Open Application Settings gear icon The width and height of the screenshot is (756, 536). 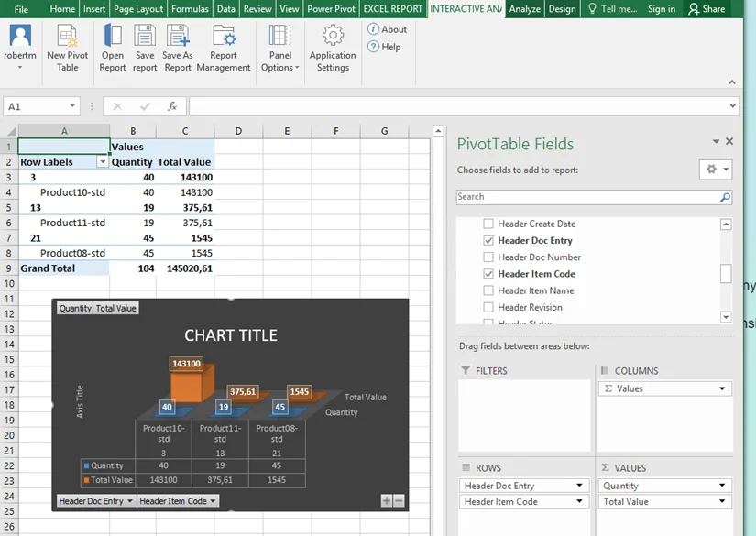pos(333,38)
